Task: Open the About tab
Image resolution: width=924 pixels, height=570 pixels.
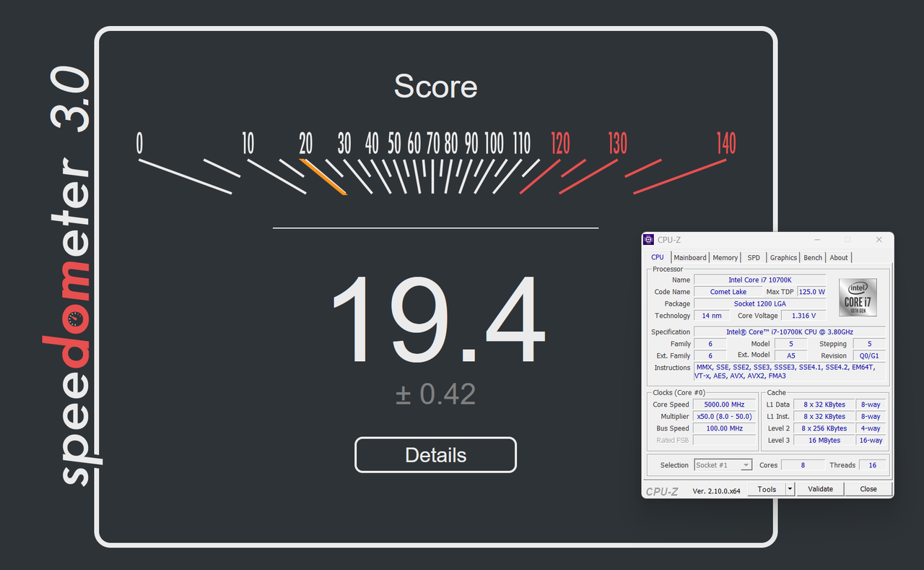Action: pyautogui.click(x=839, y=258)
